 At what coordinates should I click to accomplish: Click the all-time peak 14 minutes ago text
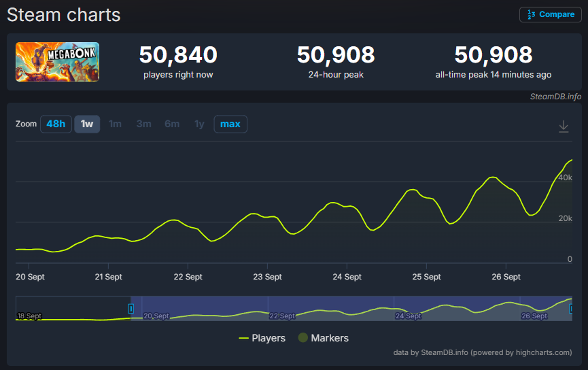493,75
